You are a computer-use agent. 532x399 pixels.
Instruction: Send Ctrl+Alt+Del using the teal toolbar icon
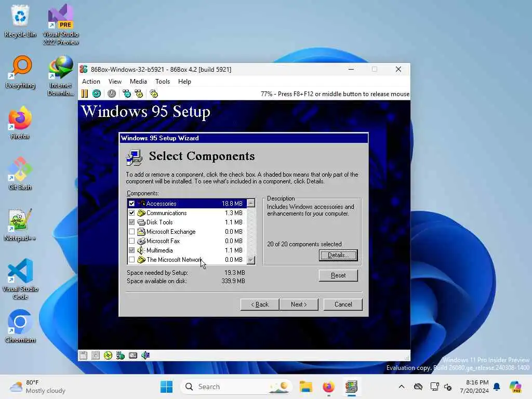point(127,94)
